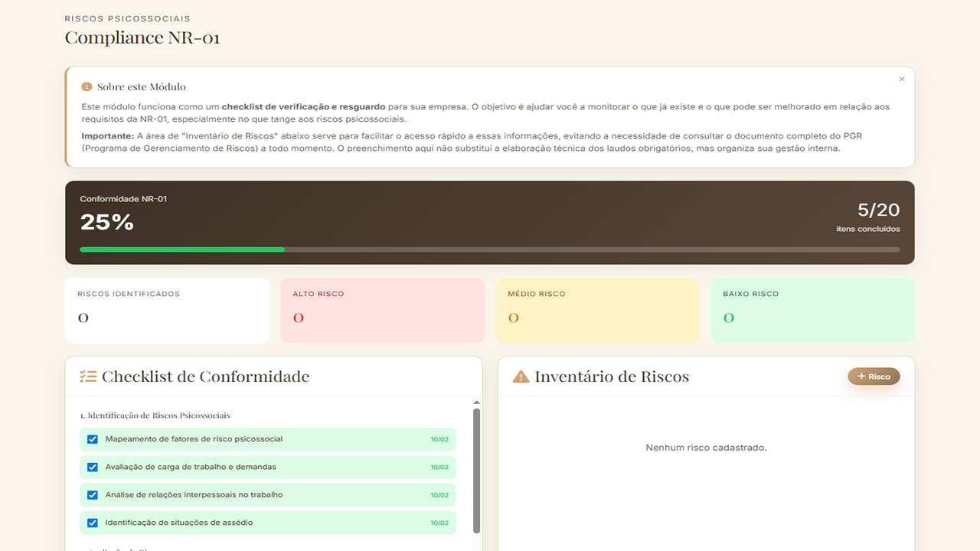The width and height of the screenshot is (980, 551).
Task: Close the Sobre este Módulo notice
Action: point(901,80)
